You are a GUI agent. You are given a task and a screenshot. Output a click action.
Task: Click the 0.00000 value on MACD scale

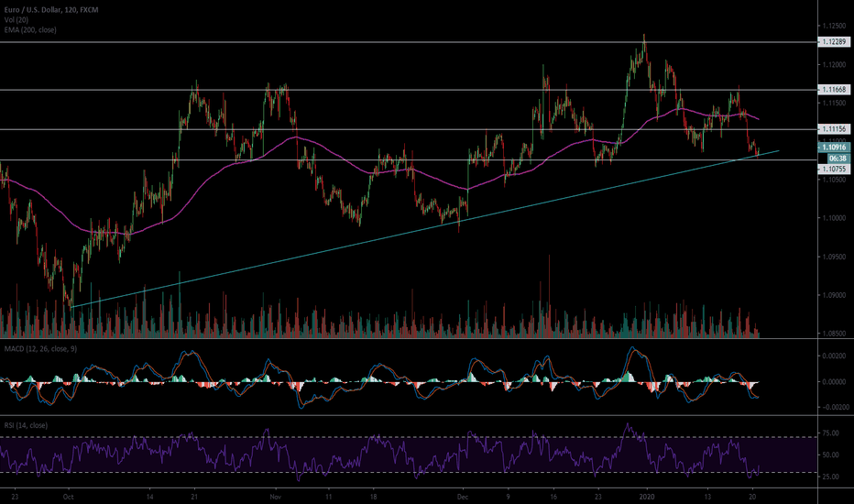tap(833, 381)
